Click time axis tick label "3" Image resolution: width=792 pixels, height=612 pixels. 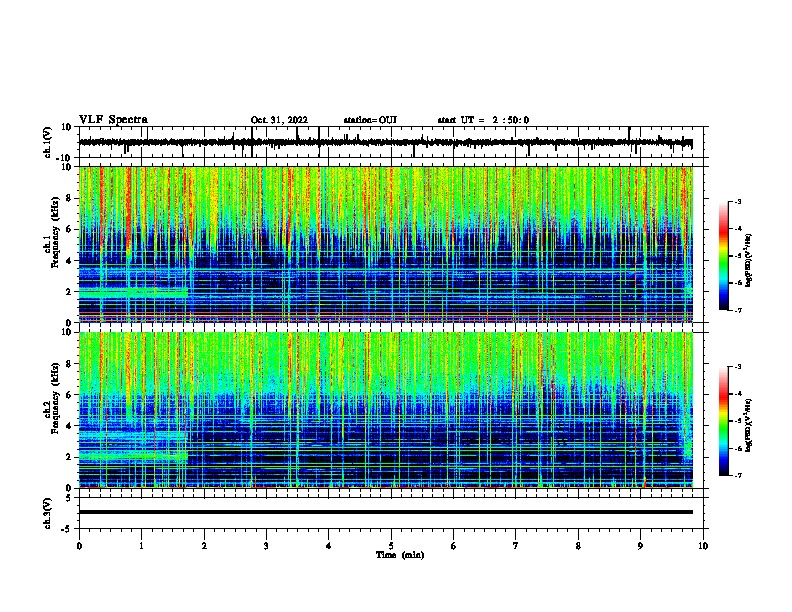266,546
